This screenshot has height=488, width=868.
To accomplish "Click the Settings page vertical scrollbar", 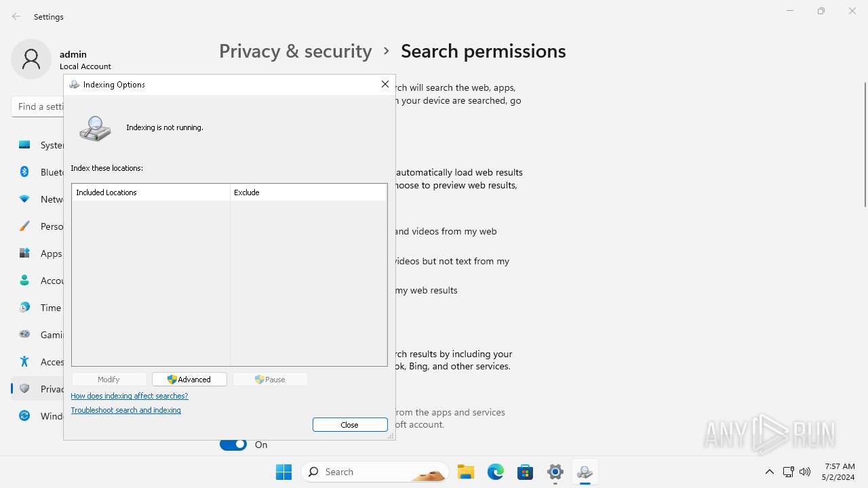I will tap(865, 144).
